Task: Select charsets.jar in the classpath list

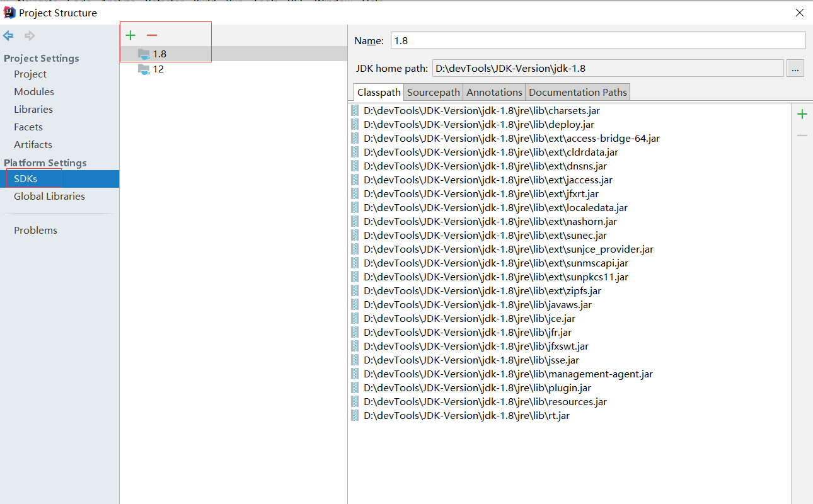Action: click(481, 110)
